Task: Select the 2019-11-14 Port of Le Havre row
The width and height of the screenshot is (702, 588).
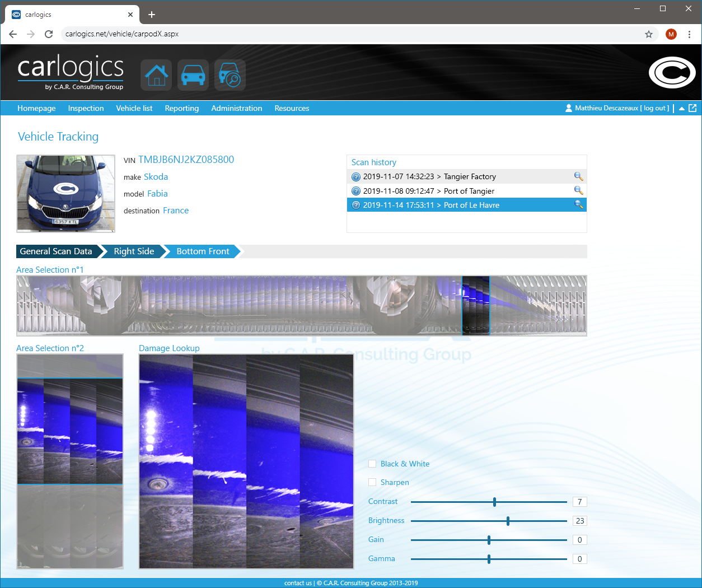Action: (x=467, y=204)
